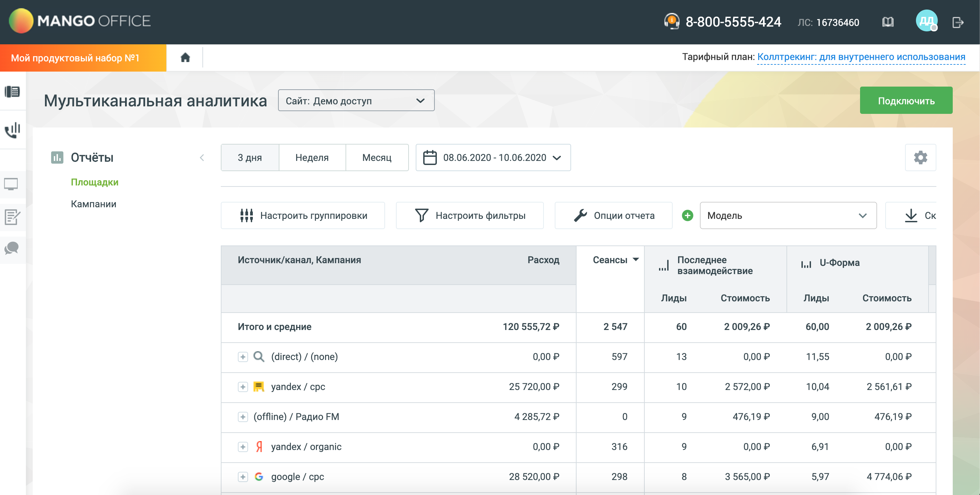Click the U-Форма column header
Screen dimensions: 980x495
840,262
